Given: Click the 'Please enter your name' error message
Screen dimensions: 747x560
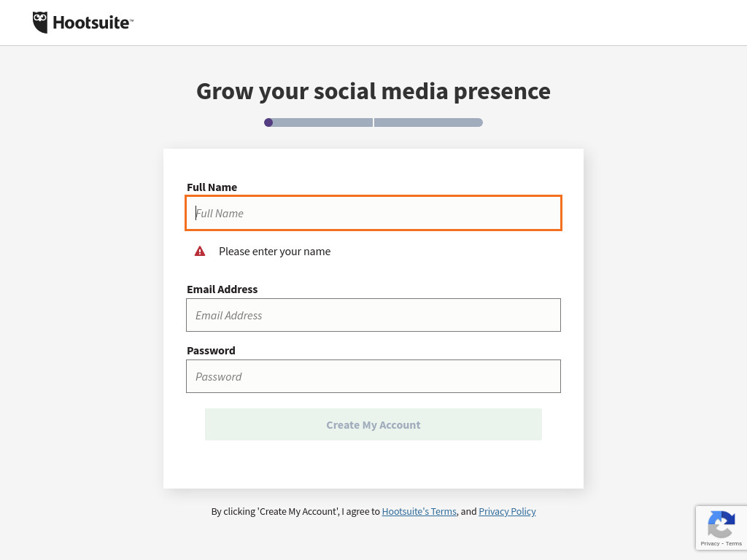Looking at the screenshot, I should click(x=274, y=252).
